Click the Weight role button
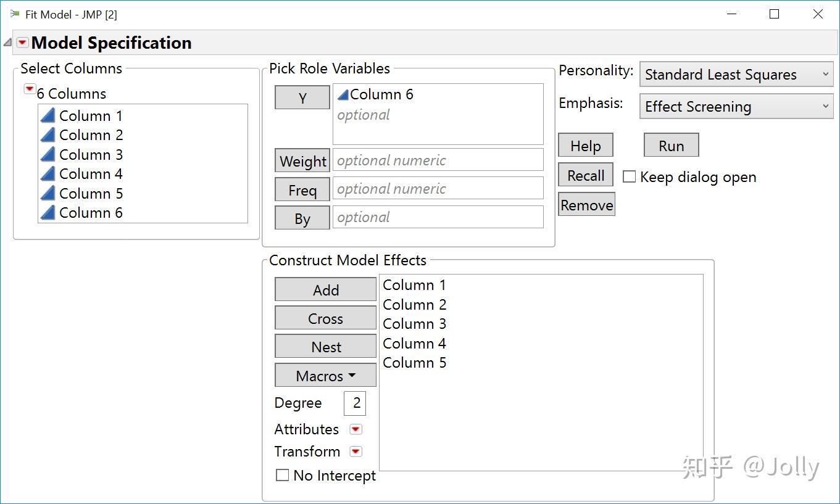840x504 pixels. [302, 162]
